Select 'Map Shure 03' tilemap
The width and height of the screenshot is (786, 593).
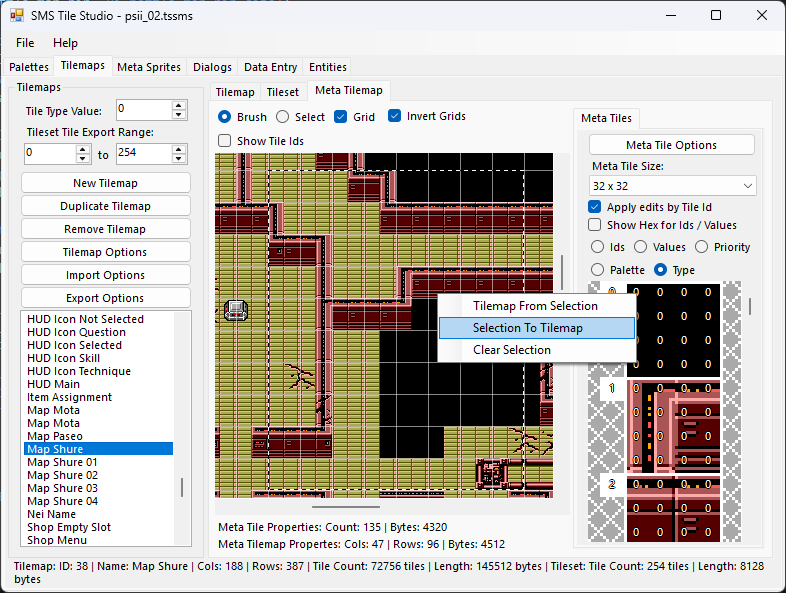(63, 488)
